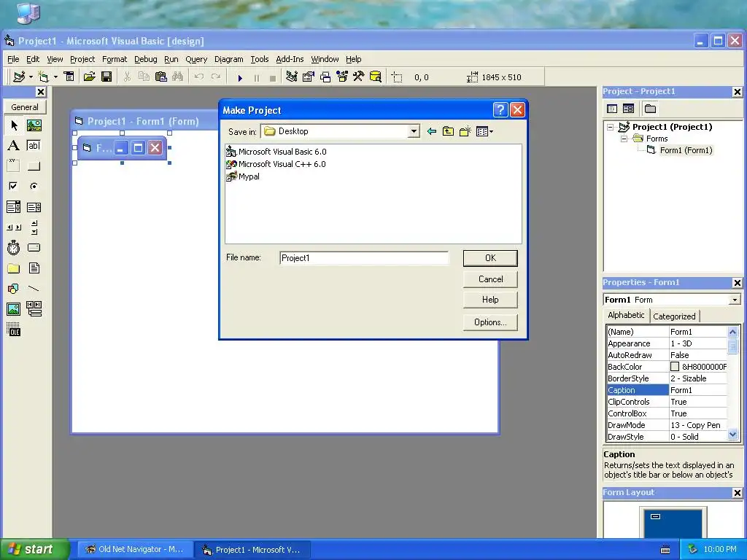Click the General tab in toolbox

pyautogui.click(x=25, y=107)
